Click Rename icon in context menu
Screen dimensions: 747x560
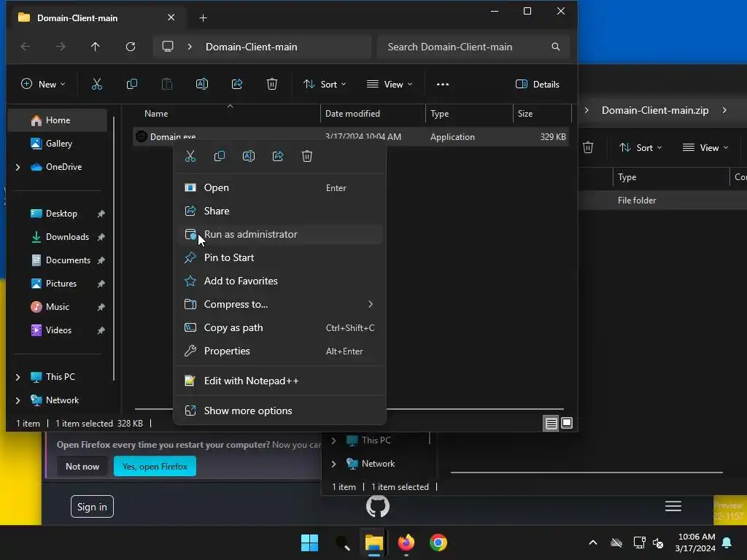point(249,156)
